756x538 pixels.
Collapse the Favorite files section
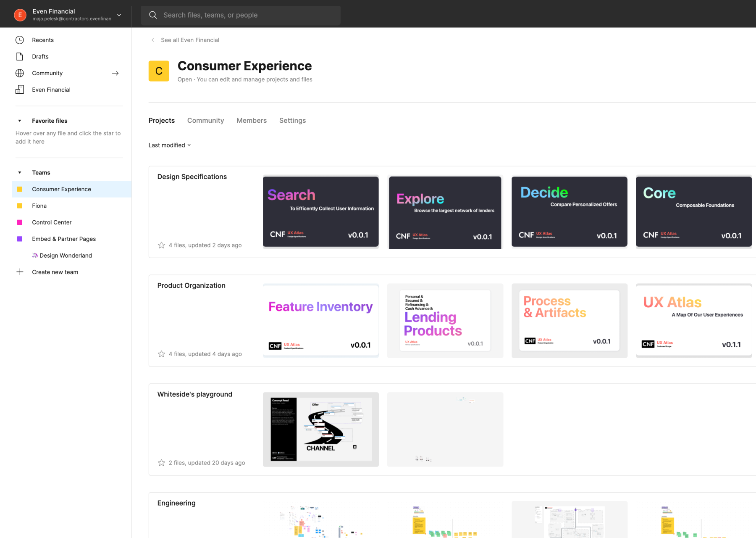click(x=20, y=121)
